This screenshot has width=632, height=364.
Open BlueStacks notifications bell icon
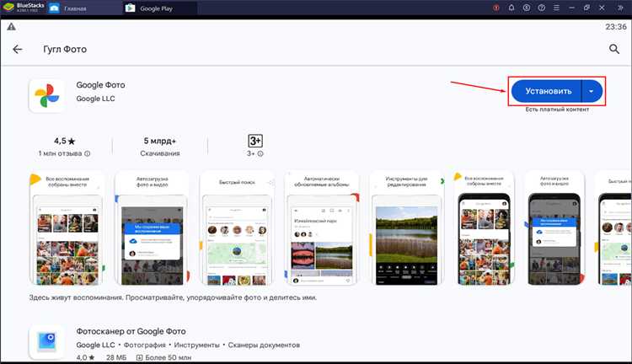tap(511, 8)
